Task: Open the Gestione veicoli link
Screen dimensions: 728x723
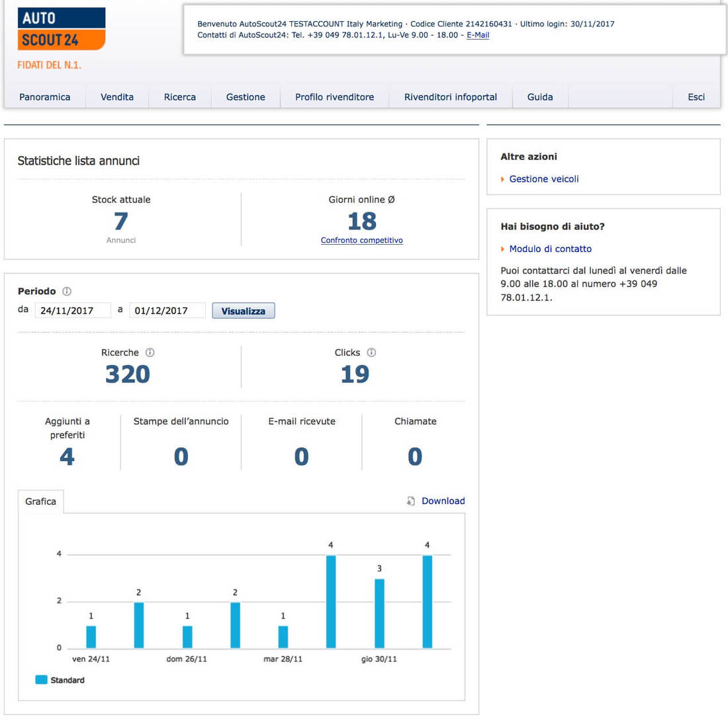Action: (543, 179)
